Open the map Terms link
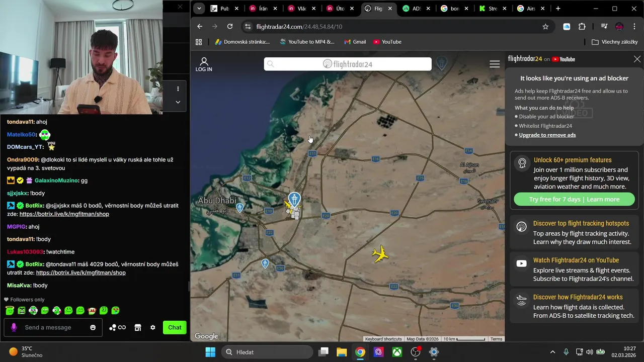 (x=497, y=339)
